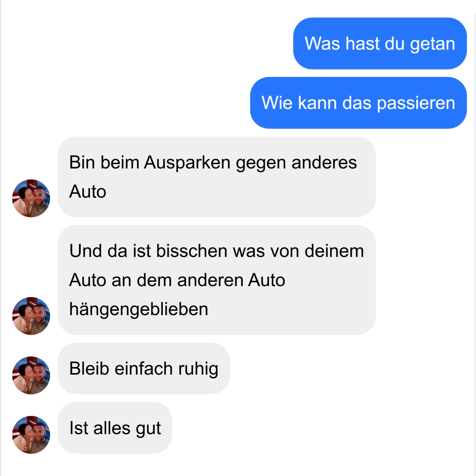Click the word "Ausparken" in the gray message
This screenshot has width=476, height=476.
coord(187,163)
